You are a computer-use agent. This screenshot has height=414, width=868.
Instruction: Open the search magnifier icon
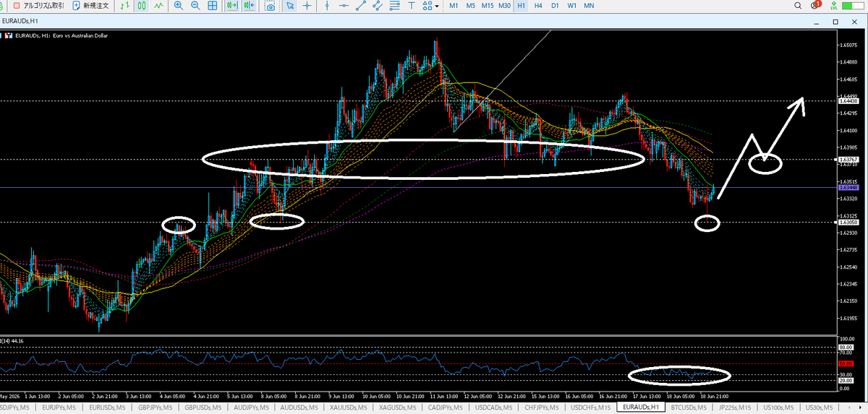799,6
